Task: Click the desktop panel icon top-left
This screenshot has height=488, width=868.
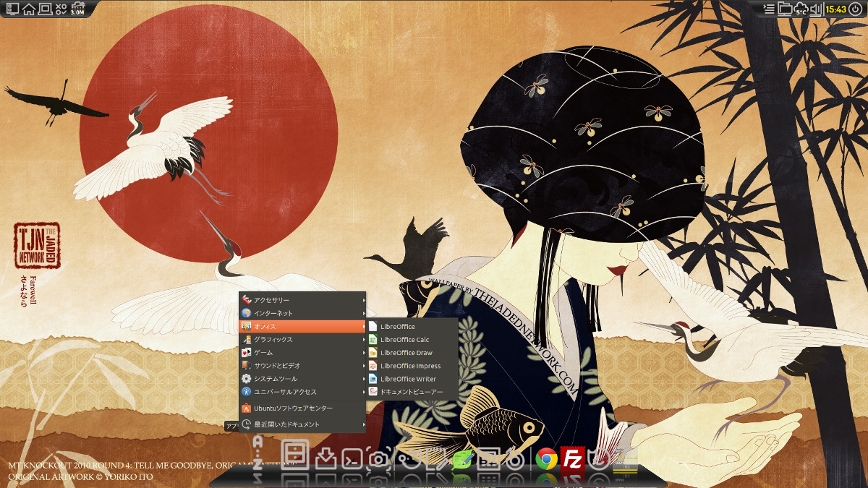Action: (12, 9)
